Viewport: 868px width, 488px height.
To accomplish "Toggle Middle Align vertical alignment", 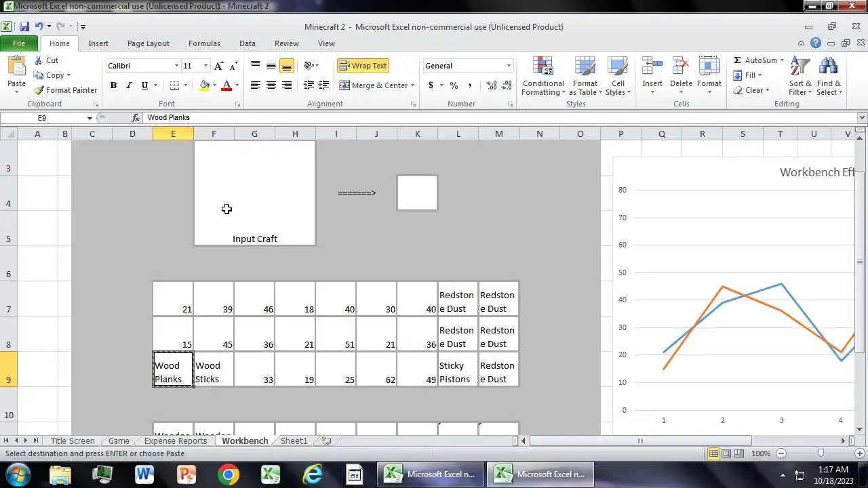I will point(271,66).
